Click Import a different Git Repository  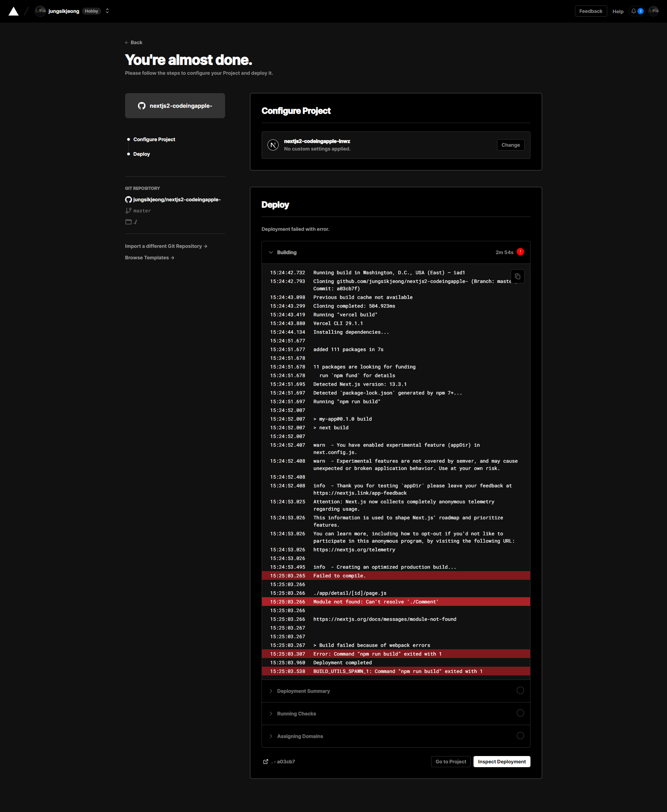coord(166,246)
